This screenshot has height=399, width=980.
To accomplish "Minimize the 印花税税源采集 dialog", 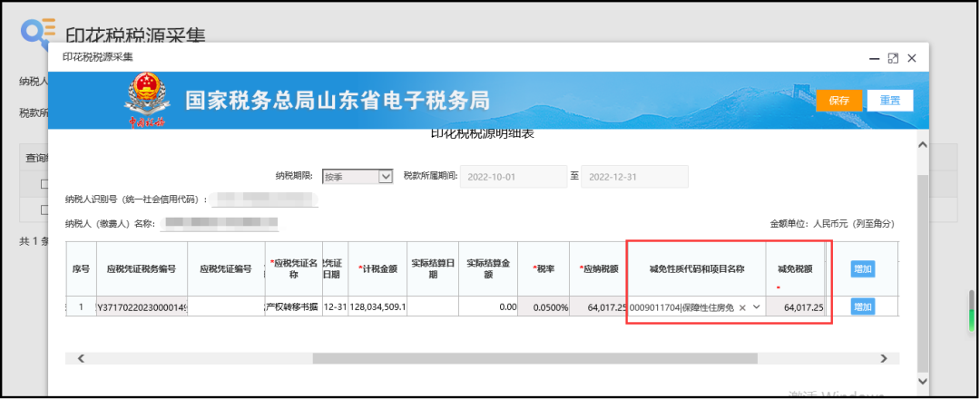I will 875,58.
